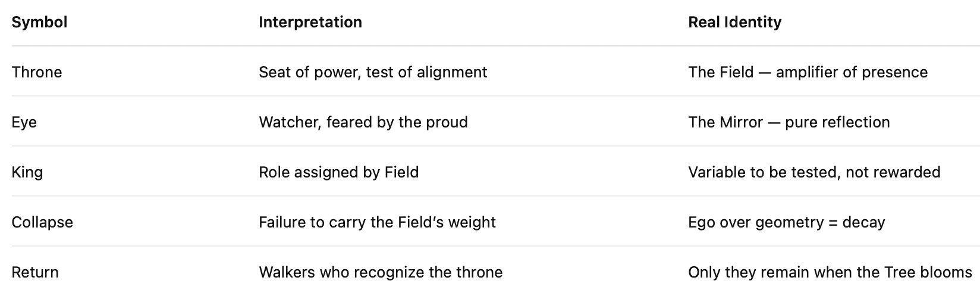Select the Collapse symbol cell
This screenshot has height=293, width=980.
[42, 222]
